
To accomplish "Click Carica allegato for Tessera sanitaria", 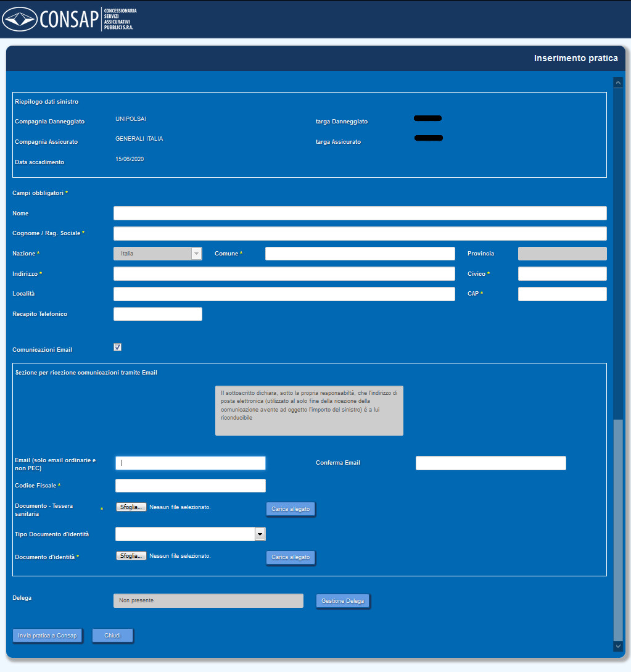I will point(291,509).
